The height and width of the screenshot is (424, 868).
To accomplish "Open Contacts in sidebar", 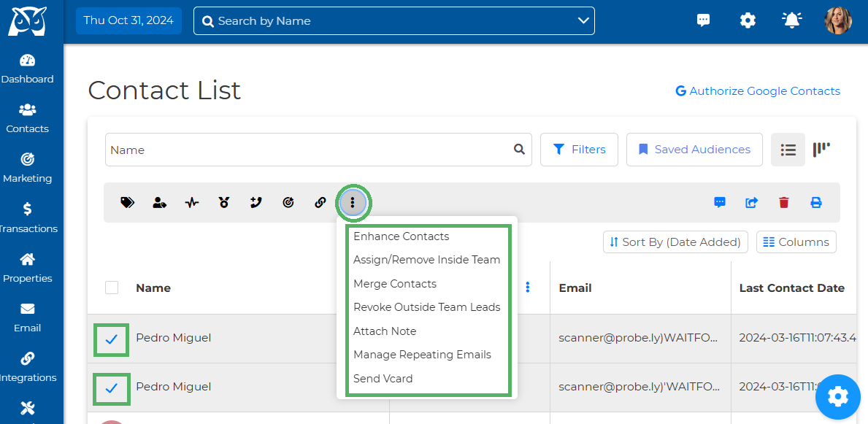I will click(x=27, y=119).
